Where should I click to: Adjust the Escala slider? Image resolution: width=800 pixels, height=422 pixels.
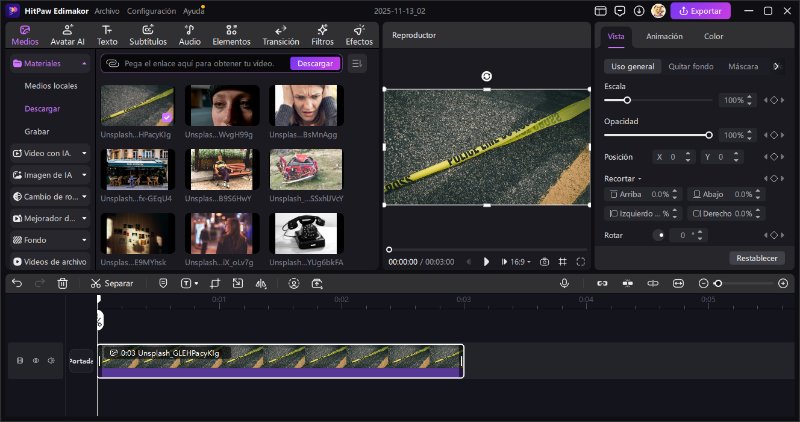click(627, 100)
